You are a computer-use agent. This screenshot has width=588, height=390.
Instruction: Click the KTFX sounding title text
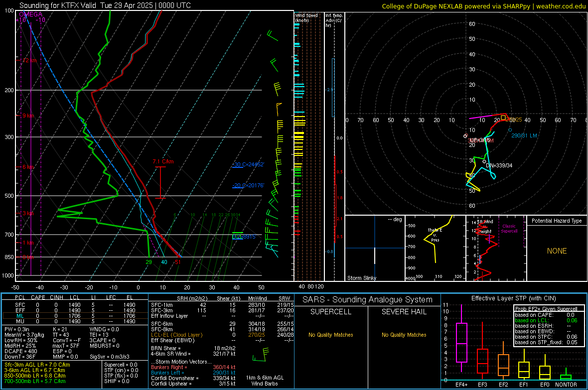105,5
